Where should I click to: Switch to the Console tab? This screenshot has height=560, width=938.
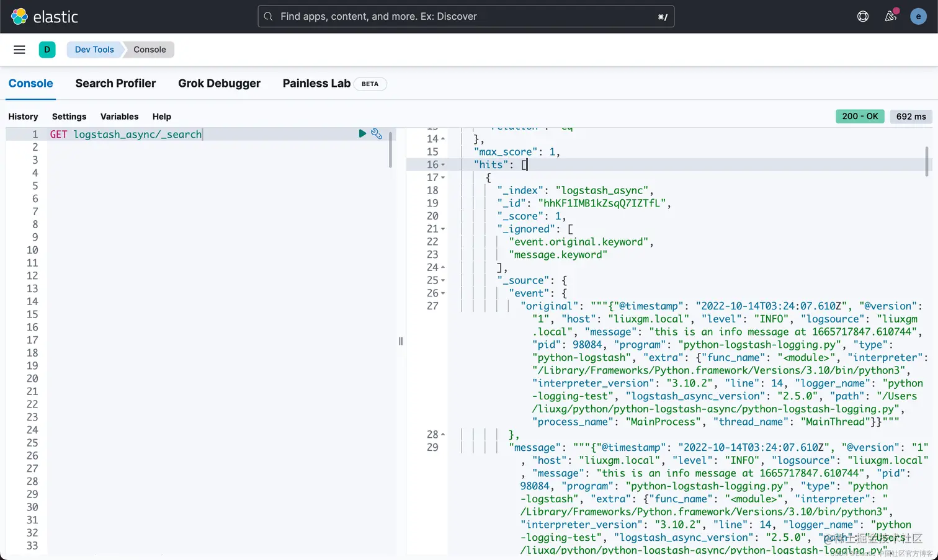(x=30, y=84)
